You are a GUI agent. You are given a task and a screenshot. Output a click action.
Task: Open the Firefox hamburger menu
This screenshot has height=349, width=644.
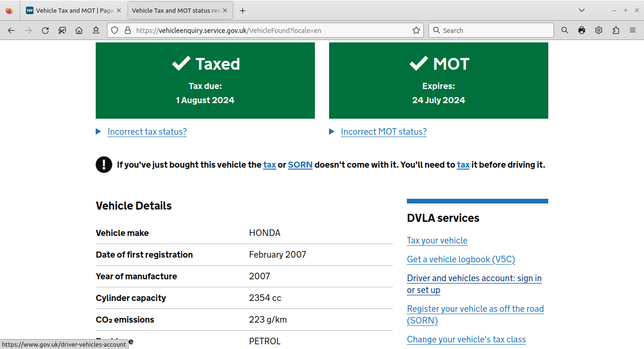[x=633, y=30]
